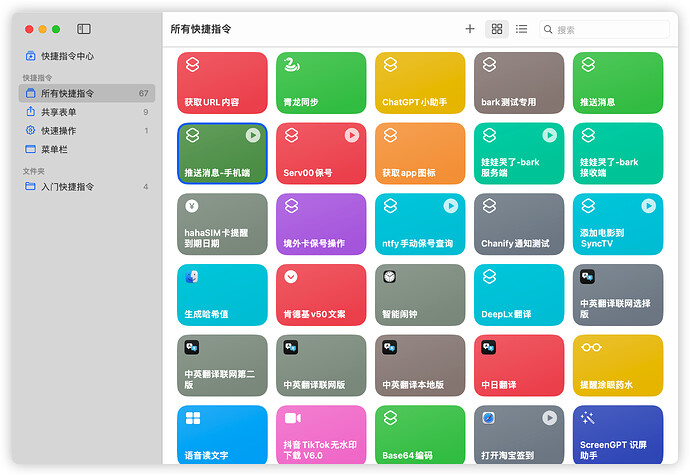Click the Safari icon on 打开淘宝签到
The image size is (690, 475).
pos(489,418)
